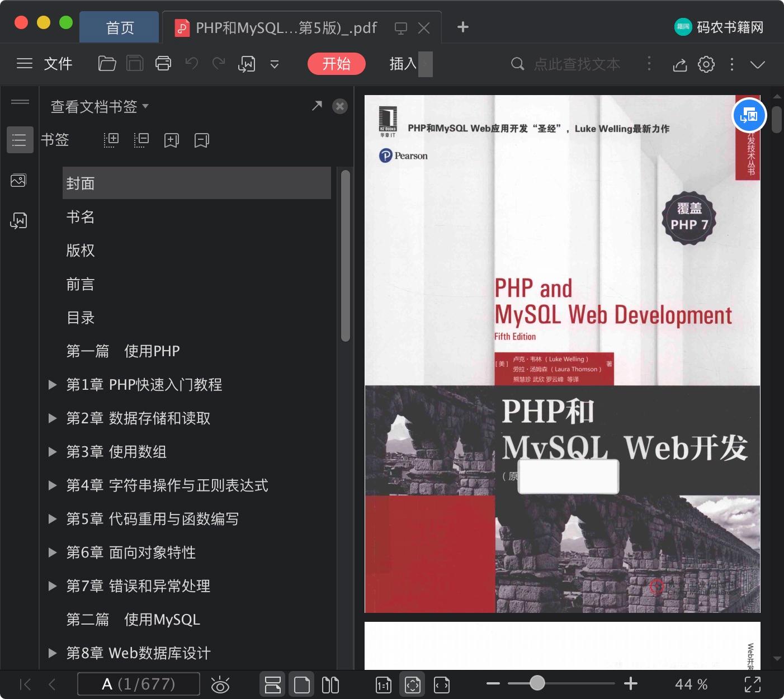Go to 第二篇 使用MySQL bookmark
The width and height of the screenshot is (784, 699).
coord(133,620)
